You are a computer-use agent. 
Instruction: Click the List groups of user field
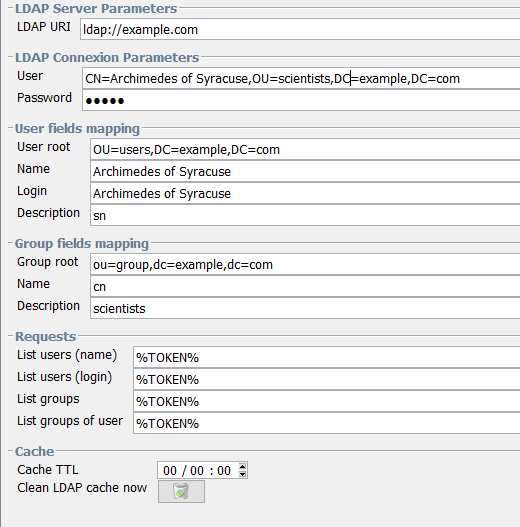(x=327, y=423)
